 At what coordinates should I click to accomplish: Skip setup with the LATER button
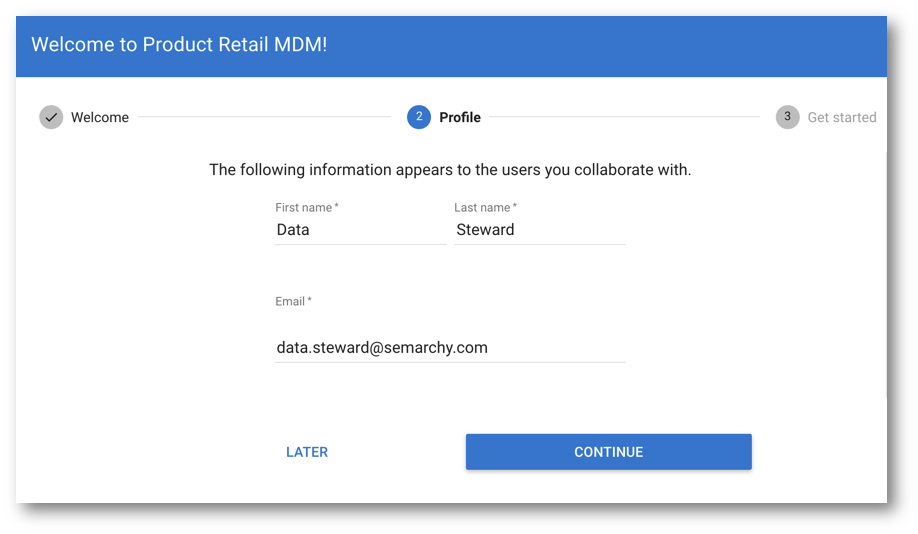pyautogui.click(x=307, y=452)
